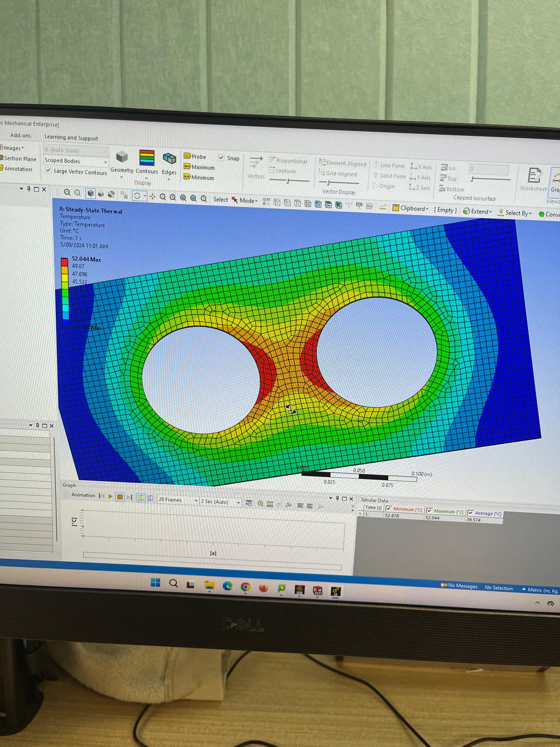Click Section Plane in the ribbon
Screen dimensions: 560x747
click(18, 158)
